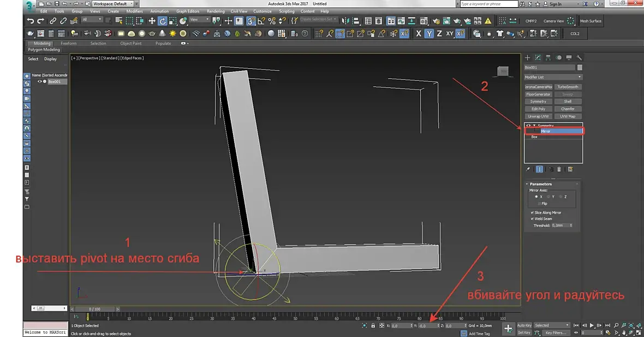The width and height of the screenshot is (644, 337).
Task: Toggle the Symmetry modifier eye icon
Action: coord(528,125)
